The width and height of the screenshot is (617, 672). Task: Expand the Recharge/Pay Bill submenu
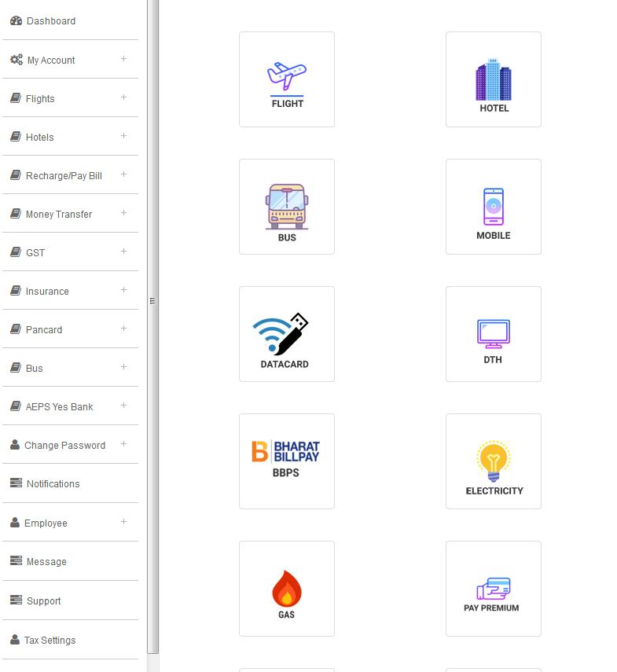pyautogui.click(x=123, y=174)
